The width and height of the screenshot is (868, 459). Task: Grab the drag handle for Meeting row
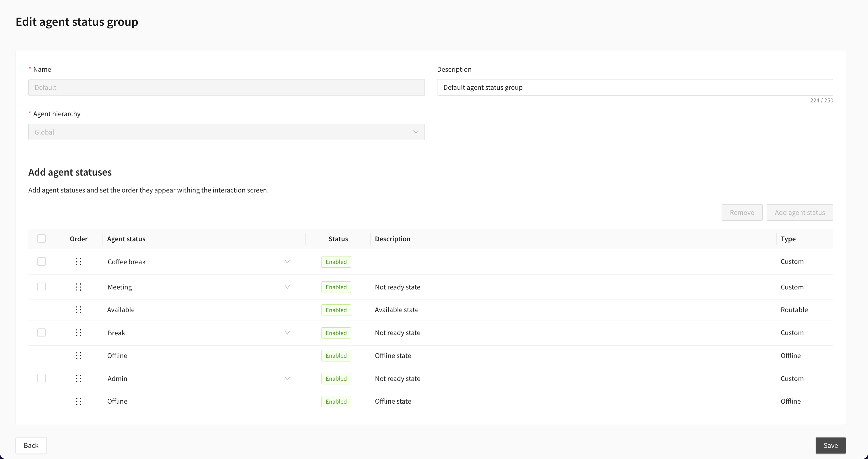pos(79,287)
